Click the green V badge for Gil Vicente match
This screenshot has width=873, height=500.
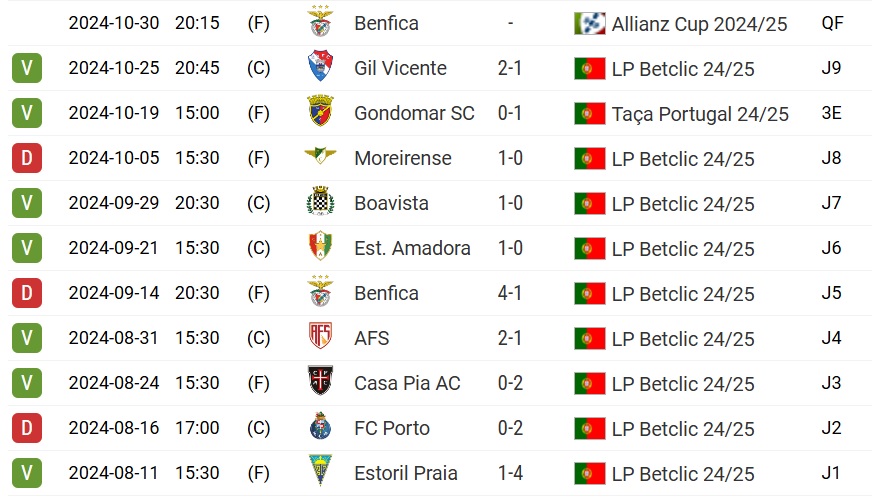point(27,68)
